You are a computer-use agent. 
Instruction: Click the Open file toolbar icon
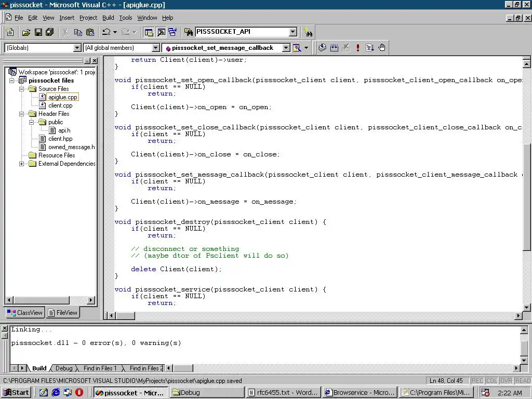[x=26, y=32]
